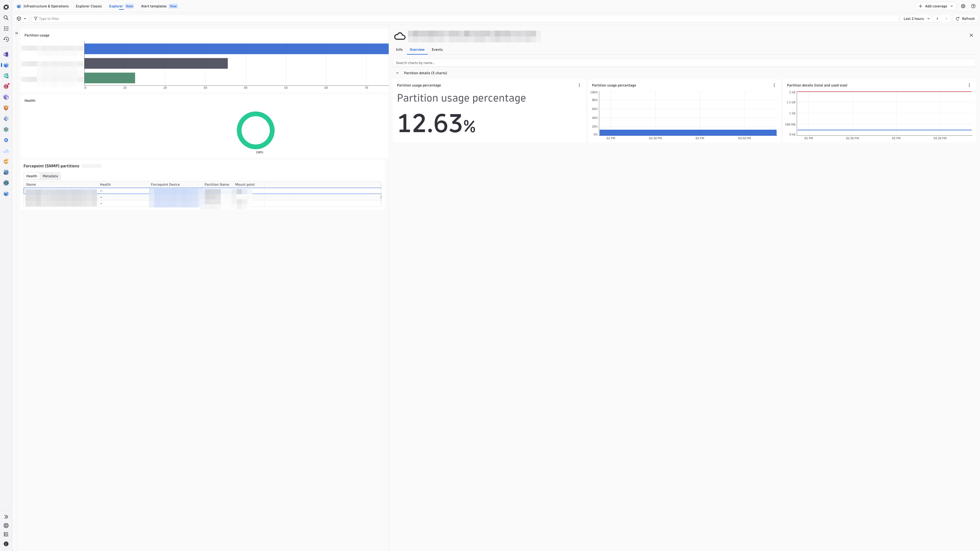Open the Explorer Classic tab
This screenshot has width=980, height=551.
89,6
